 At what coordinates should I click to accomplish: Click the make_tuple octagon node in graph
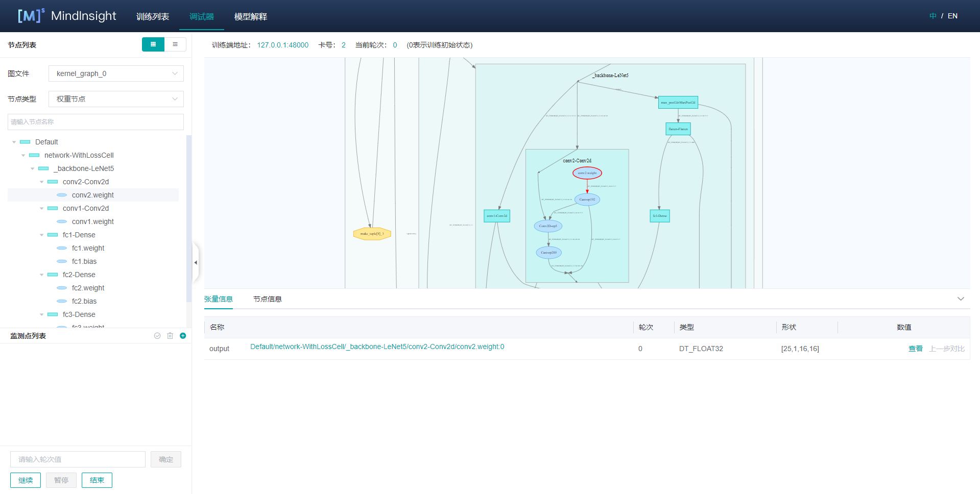[x=372, y=234]
